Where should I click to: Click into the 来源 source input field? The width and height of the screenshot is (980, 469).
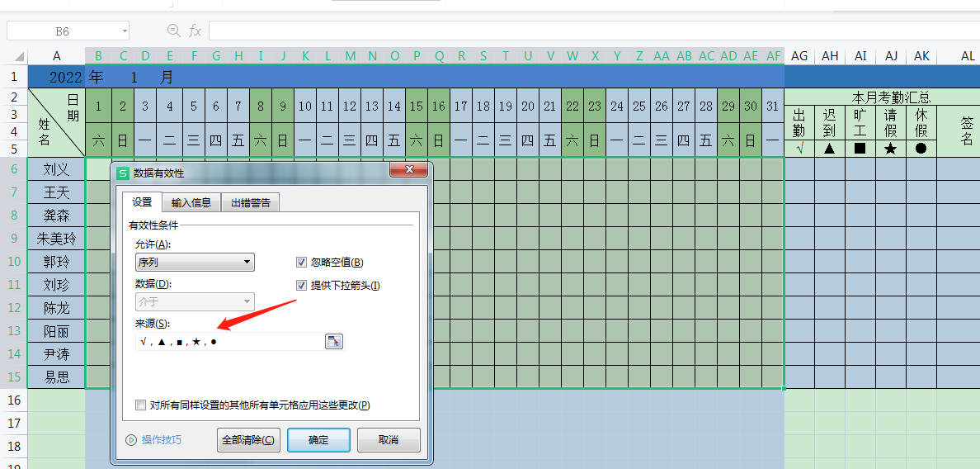click(229, 342)
